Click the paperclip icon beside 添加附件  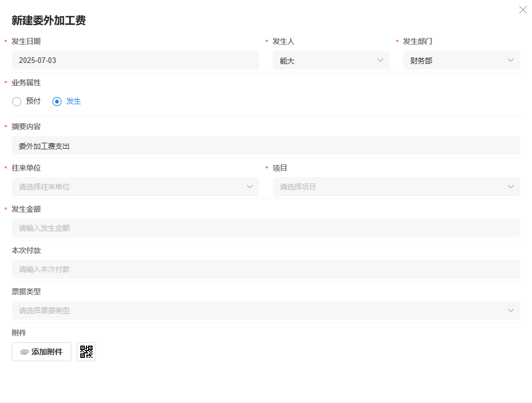[25, 352]
